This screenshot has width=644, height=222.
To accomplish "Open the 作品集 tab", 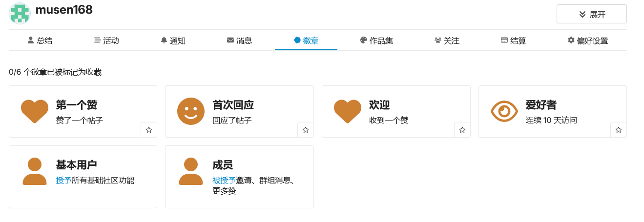I will click(376, 40).
